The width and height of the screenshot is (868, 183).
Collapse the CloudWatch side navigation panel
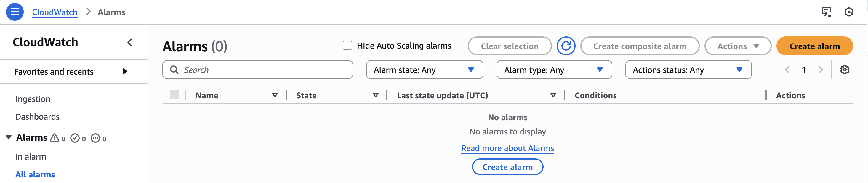coord(130,42)
